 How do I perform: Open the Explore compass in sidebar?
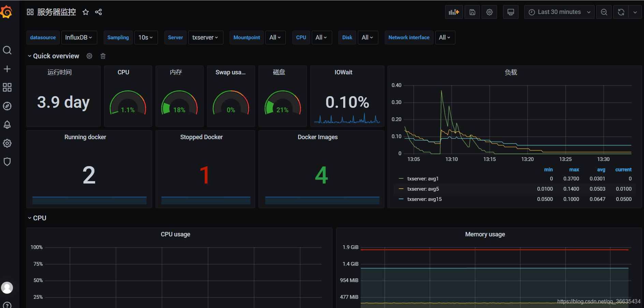[7, 106]
